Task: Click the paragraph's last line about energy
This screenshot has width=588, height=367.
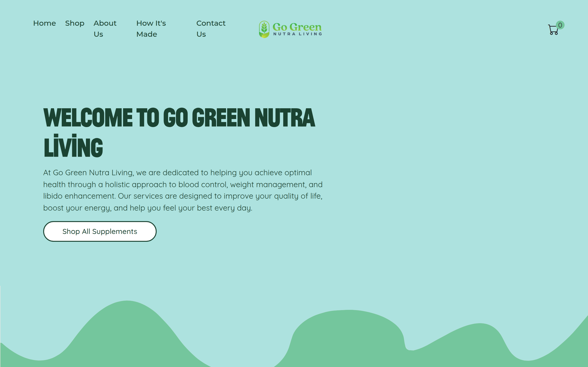Action: pyautogui.click(x=148, y=208)
